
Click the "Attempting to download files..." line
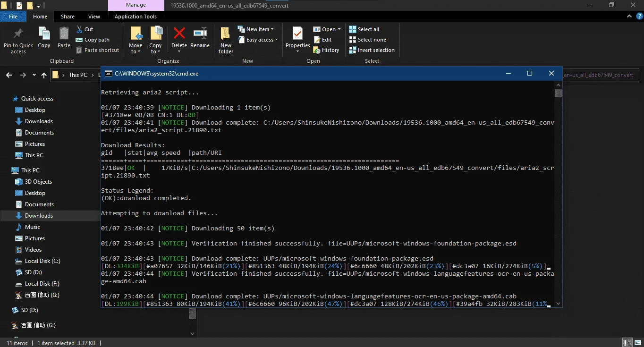click(160, 213)
